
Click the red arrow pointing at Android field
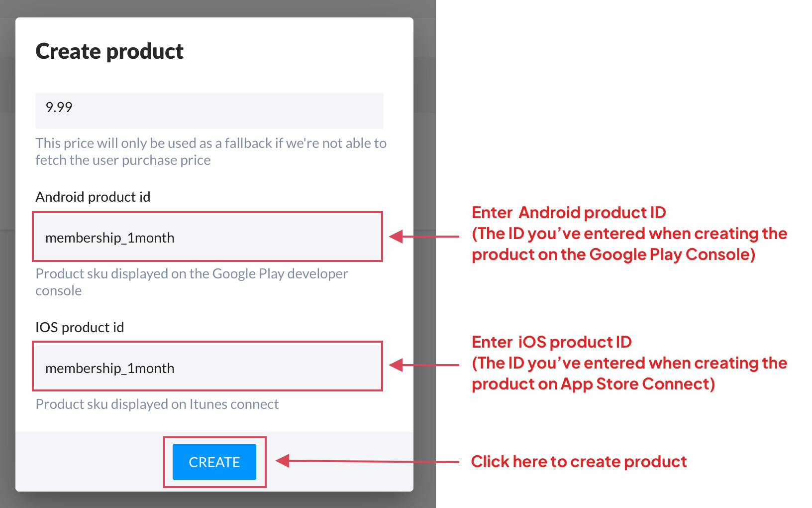pos(424,237)
